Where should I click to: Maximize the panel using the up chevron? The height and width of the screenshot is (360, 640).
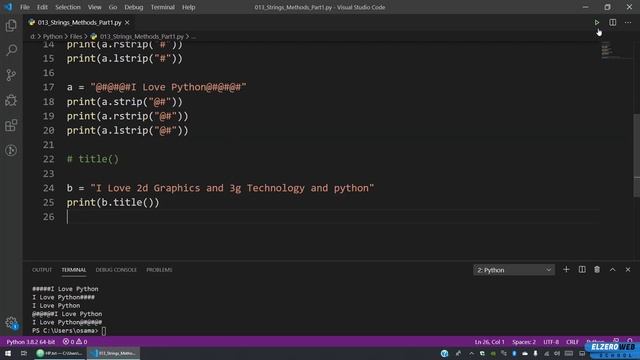click(612, 269)
